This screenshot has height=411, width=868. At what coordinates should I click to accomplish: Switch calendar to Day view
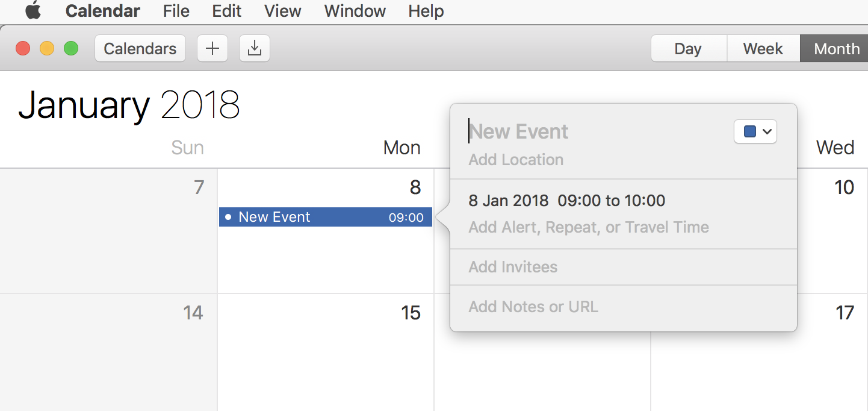[x=688, y=49]
